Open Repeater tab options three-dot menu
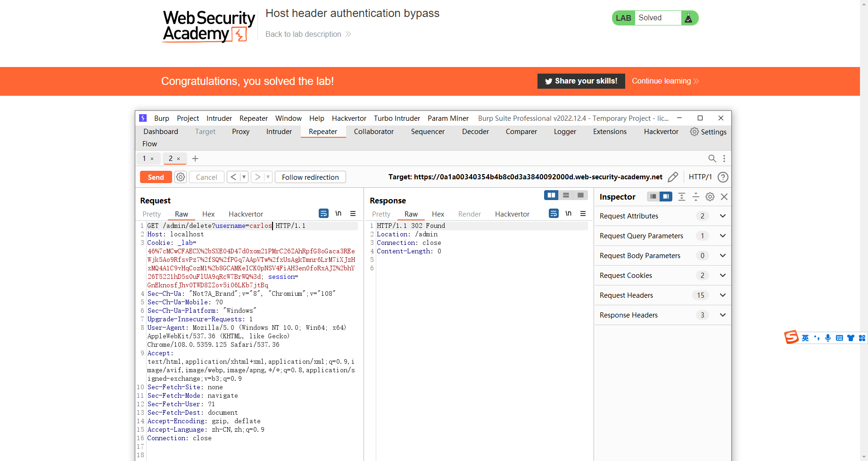The image size is (868, 461). click(x=724, y=159)
